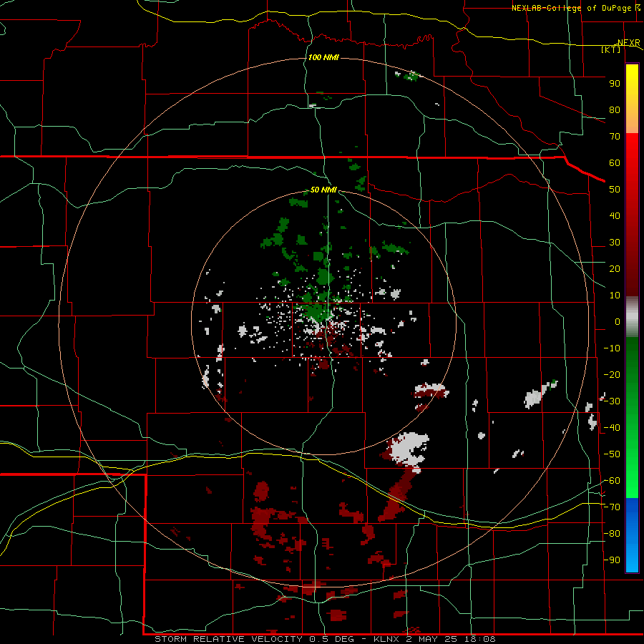The height and width of the screenshot is (644, 644).
Task: Click the 0.5 DEG elevation text in caption
Action: coord(333,639)
